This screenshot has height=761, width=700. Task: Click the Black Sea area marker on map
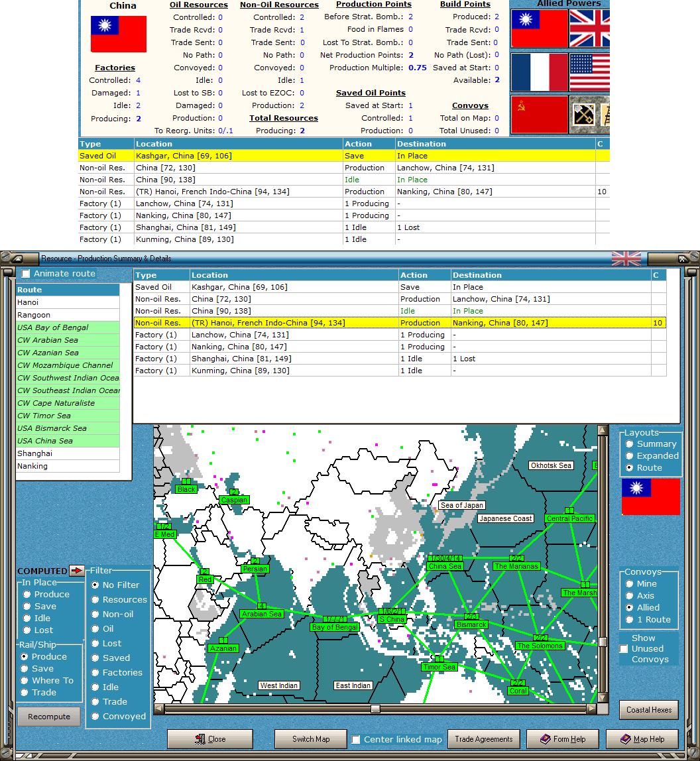[x=186, y=489]
